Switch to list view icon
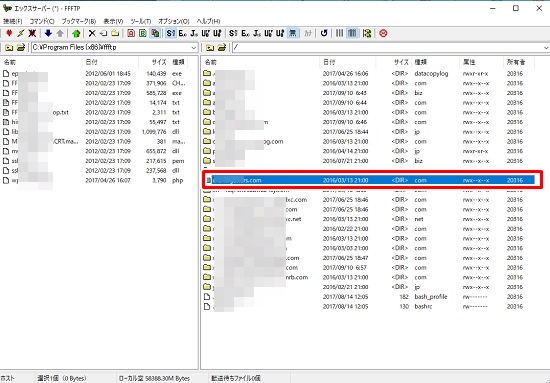 click(x=340, y=33)
